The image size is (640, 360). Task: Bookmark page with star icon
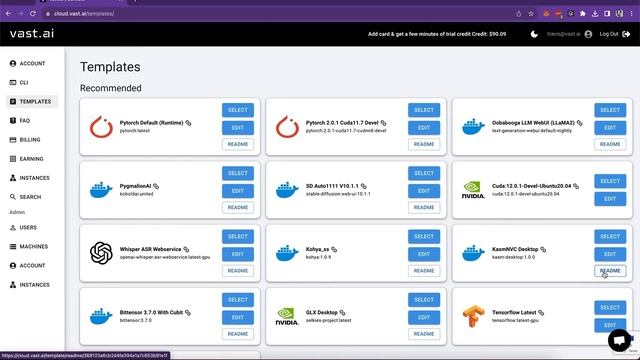pyautogui.click(x=531, y=13)
